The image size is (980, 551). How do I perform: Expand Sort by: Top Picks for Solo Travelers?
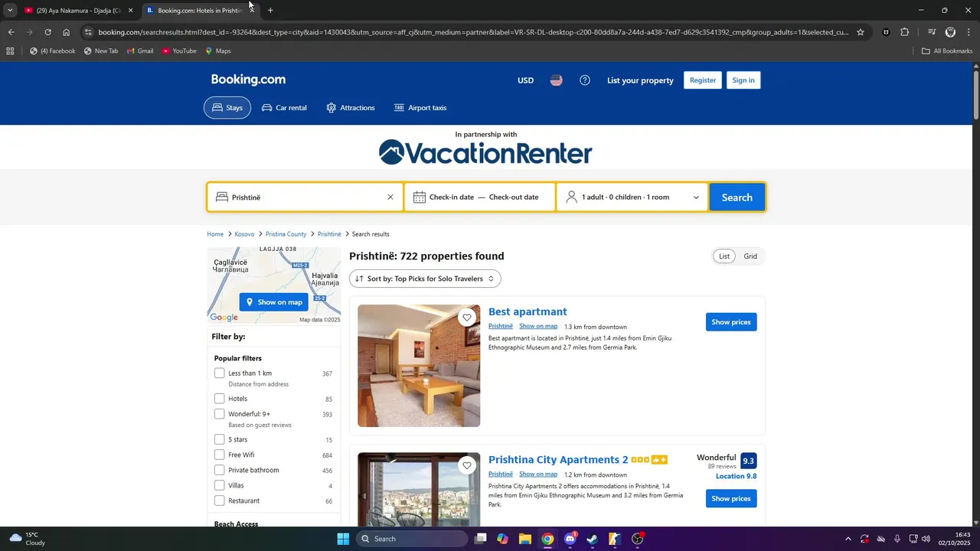pos(425,279)
